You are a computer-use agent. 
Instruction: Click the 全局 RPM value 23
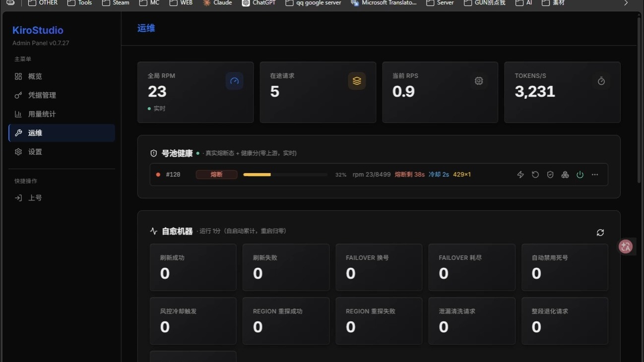click(157, 92)
